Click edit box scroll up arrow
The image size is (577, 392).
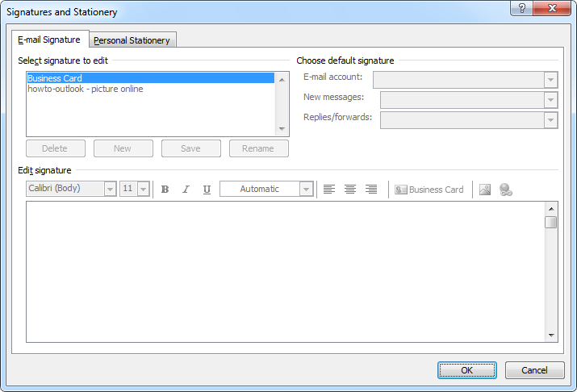click(x=551, y=209)
